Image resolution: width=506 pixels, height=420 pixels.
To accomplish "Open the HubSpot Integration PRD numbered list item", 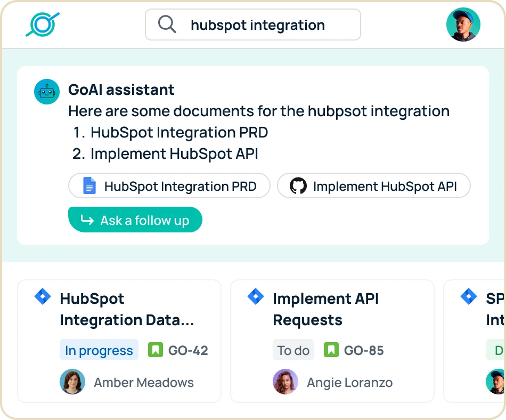I will click(179, 132).
